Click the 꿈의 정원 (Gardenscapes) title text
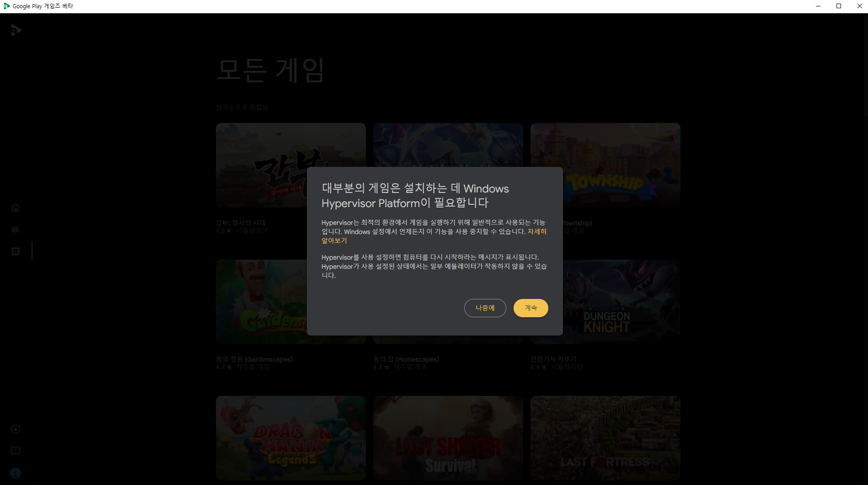Image resolution: width=868 pixels, height=485 pixels. point(254,359)
